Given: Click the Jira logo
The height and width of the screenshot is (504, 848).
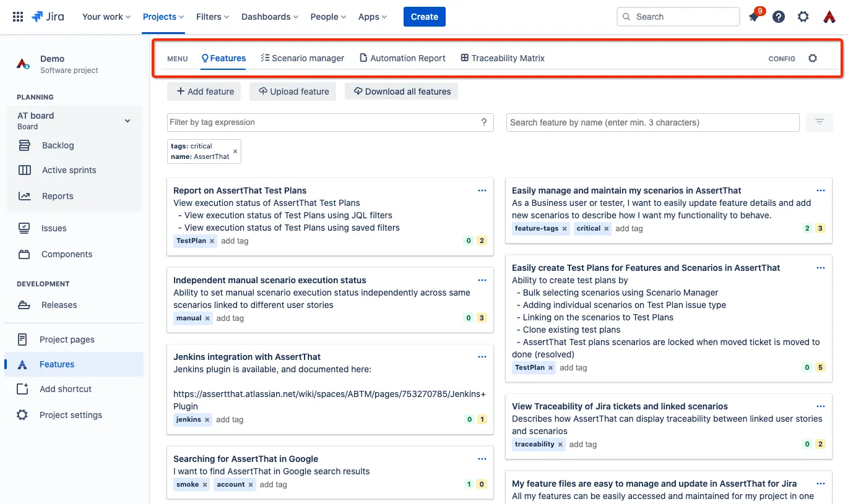Looking at the screenshot, I should [48, 17].
